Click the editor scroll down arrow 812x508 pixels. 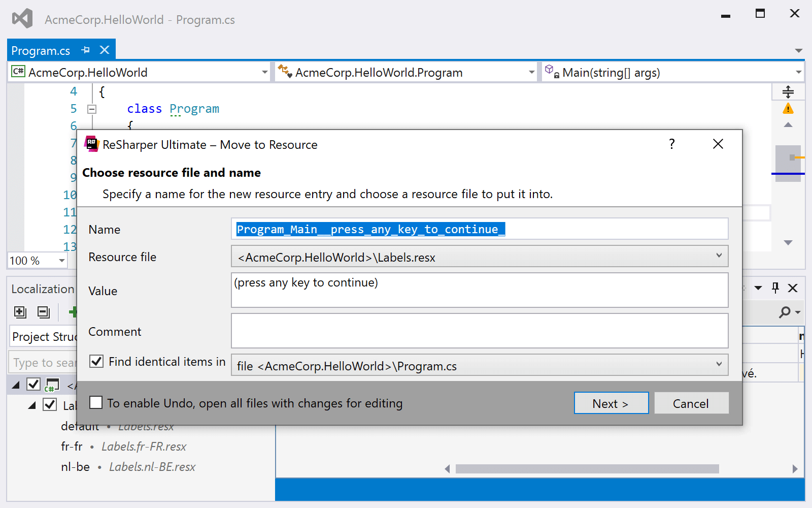pyautogui.click(x=788, y=243)
